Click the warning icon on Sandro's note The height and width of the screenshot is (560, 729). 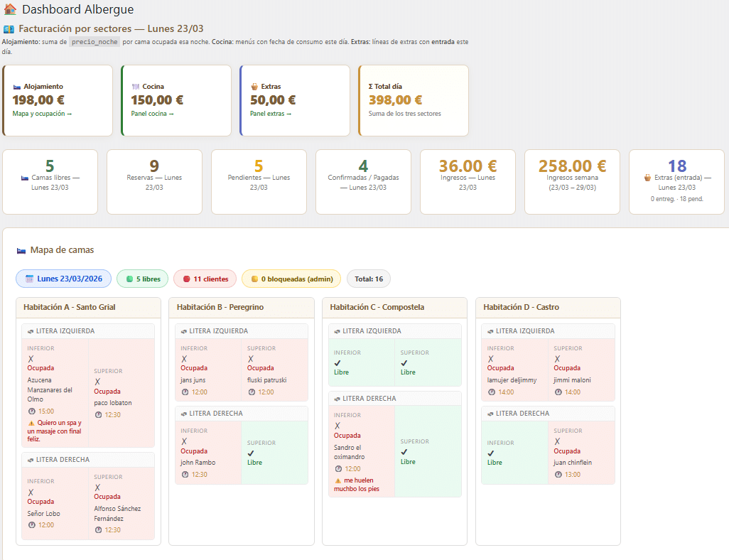337,480
